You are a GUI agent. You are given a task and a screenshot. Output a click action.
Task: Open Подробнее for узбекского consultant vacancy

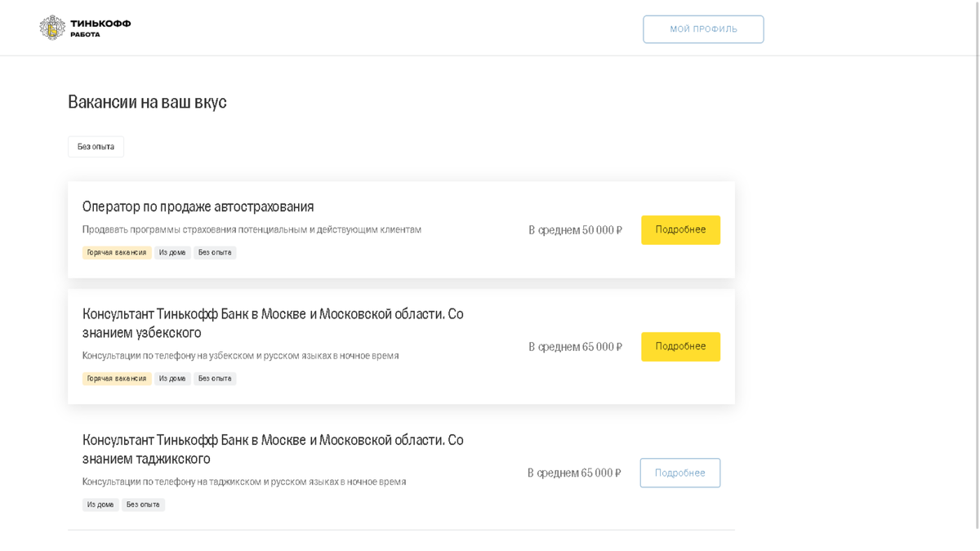(x=680, y=347)
